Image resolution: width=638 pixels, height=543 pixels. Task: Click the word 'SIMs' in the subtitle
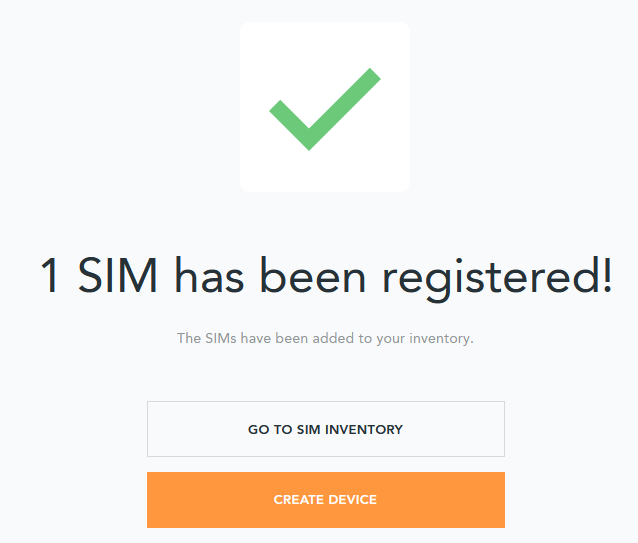point(221,338)
